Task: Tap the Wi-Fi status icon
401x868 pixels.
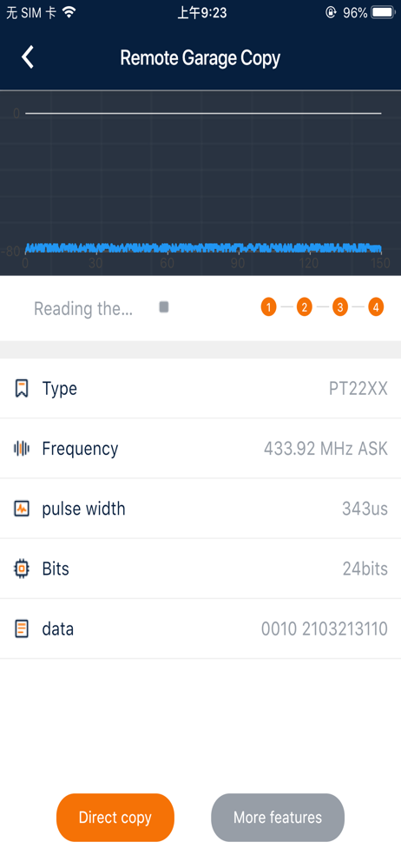Action: (69, 12)
